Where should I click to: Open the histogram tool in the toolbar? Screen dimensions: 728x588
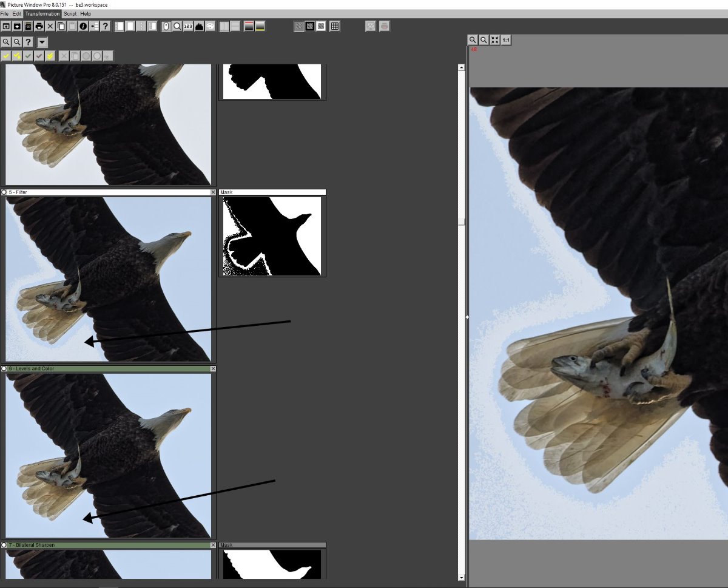click(199, 26)
